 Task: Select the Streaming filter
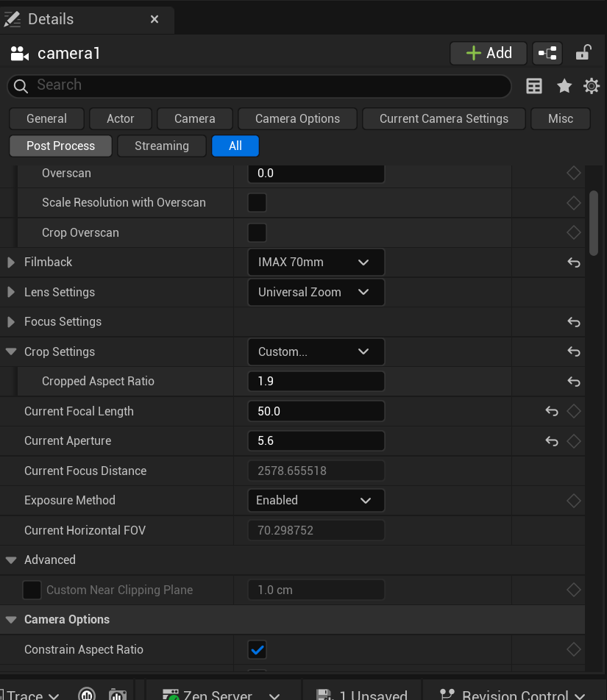click(162, 146)
